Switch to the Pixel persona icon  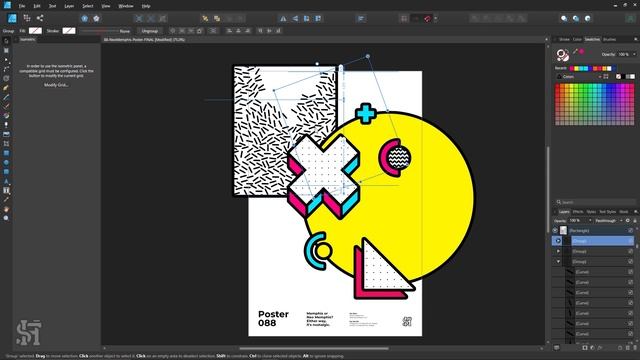[x=27, y=18]
